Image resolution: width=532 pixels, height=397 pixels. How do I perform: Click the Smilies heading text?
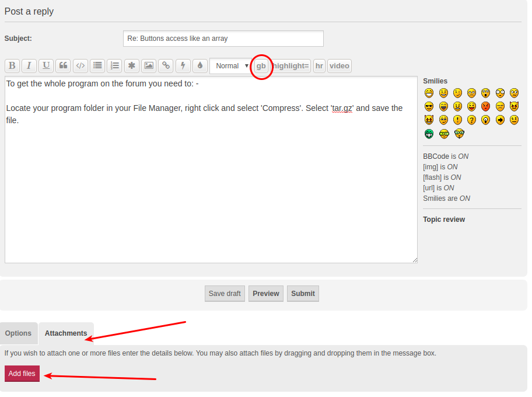pos(435,81)
